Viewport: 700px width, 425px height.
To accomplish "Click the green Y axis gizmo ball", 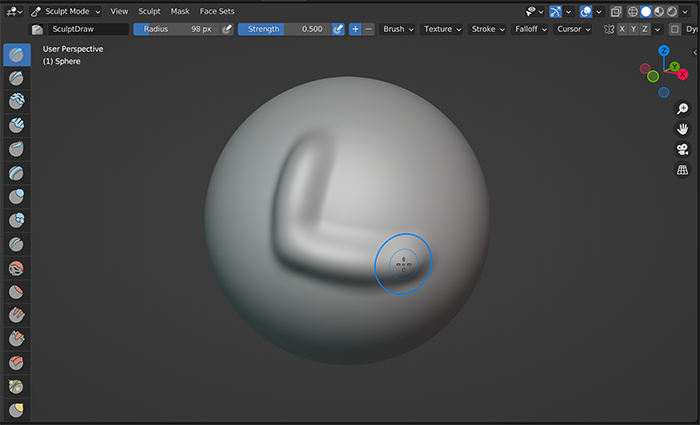I will pos(674,67).
